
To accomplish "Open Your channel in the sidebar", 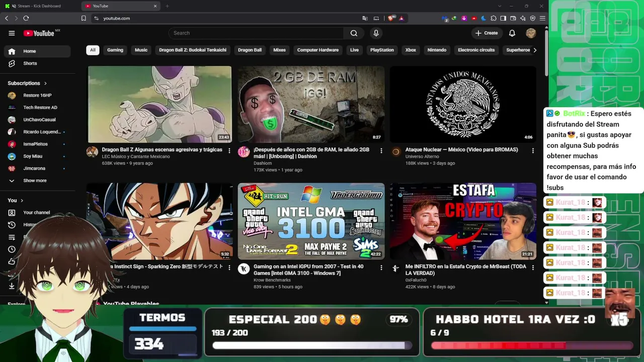I will [37, 213].
